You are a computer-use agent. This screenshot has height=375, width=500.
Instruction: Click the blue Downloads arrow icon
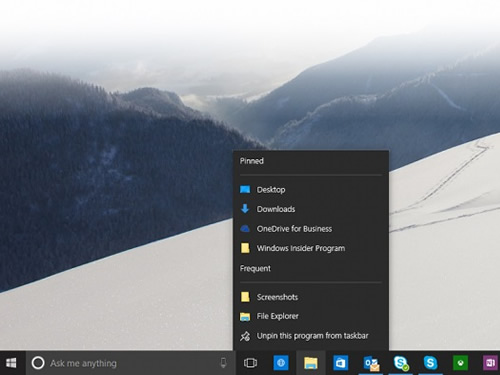click(245, 209)
